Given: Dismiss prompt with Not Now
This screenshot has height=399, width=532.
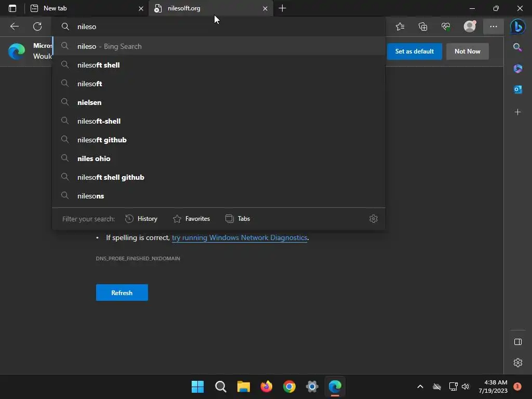Looking at the screenshot, I should tap(467, 51).
